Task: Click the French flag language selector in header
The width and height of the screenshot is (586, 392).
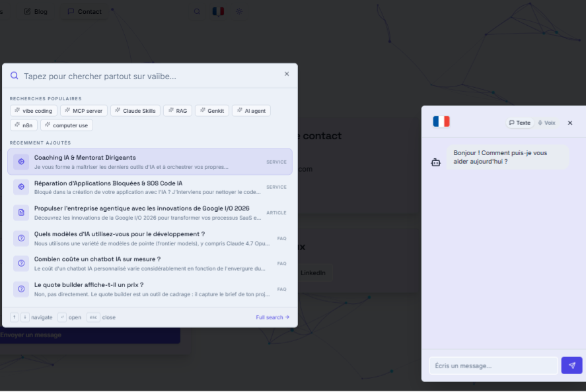Action: point(218,12)
